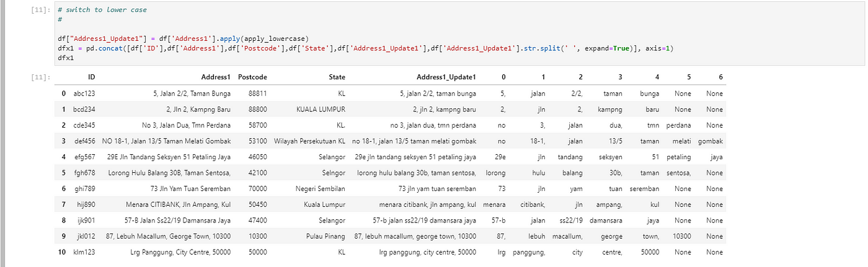
Task: Click Address1 cell 'Menara CITIBANK, Jln Ampang, Kul'
Action: (177, 204)
